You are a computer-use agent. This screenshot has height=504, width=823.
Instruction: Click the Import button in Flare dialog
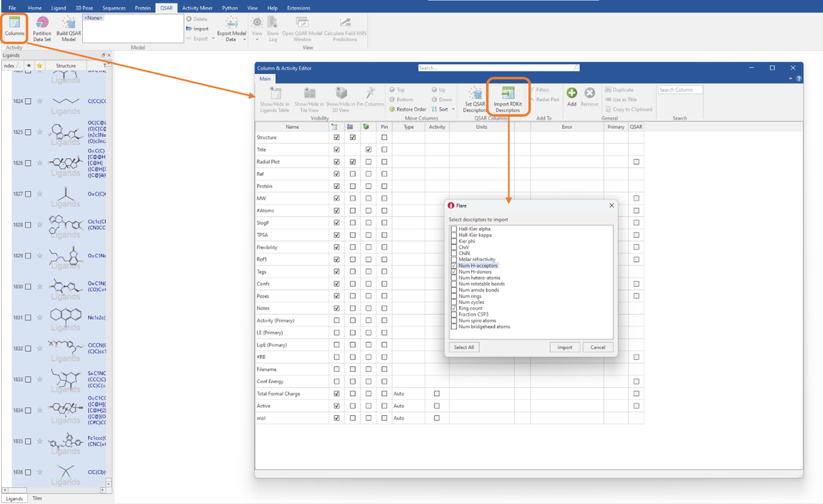[565, 347]
